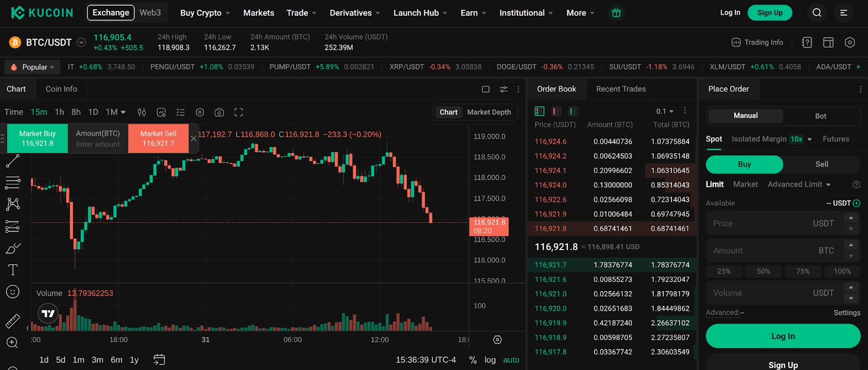868x370 pixels.
Task: Switch to the Recent Trades tab
Action: click(x=621, y=89)
